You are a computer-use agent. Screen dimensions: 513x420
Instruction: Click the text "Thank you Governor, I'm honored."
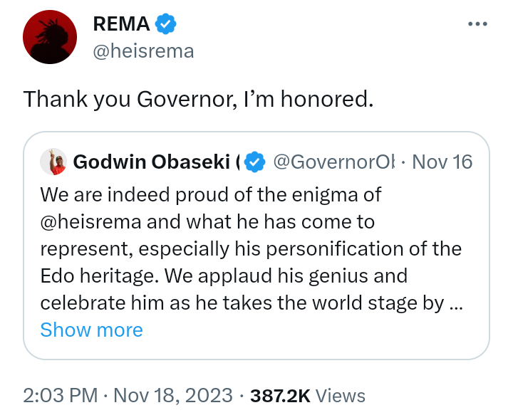pyautogui.click(x=198, y=99)
